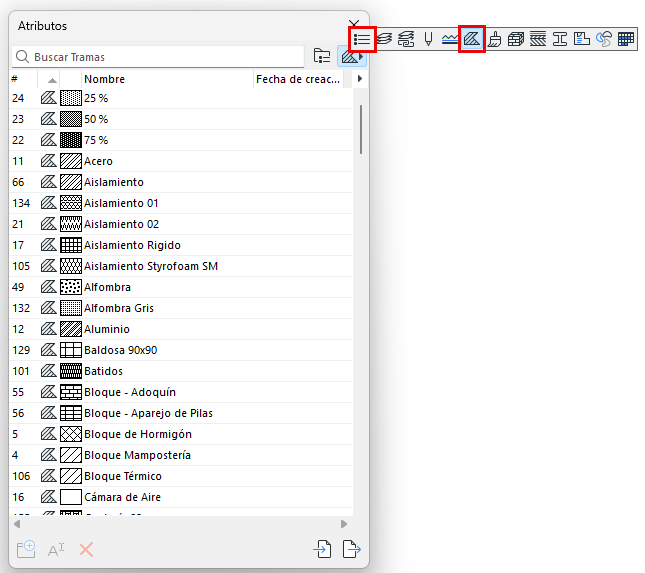Screen dimensions: 645x573
Task: Switch to Surfaces paintbrush attribute type
Action: [x=495, y=39]
